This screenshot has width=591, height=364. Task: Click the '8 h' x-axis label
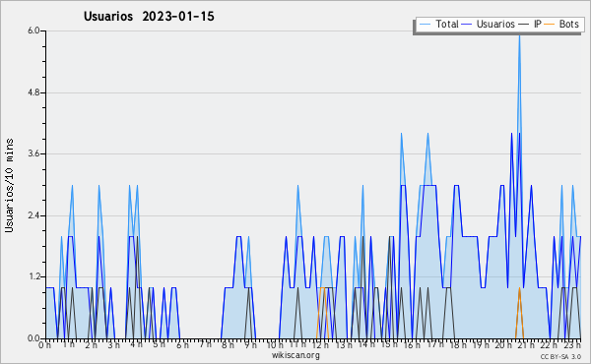coord(228,344)
